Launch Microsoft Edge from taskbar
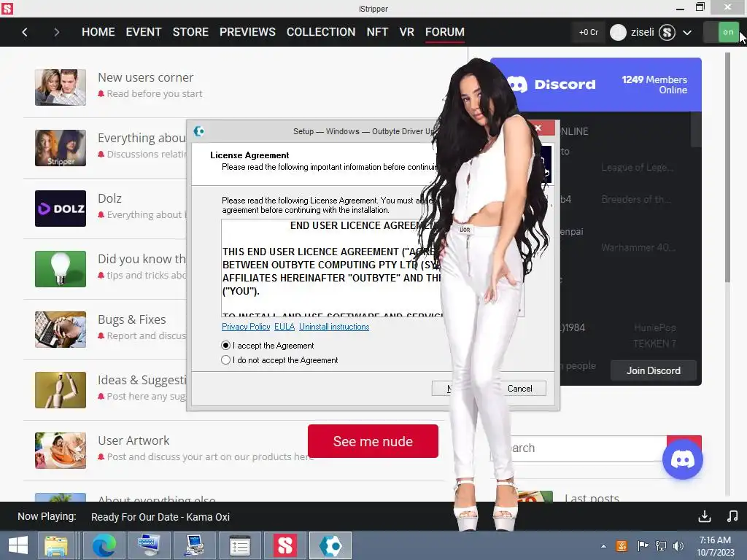Viewport: 747px width, 560px height. (x=104, y=545)
